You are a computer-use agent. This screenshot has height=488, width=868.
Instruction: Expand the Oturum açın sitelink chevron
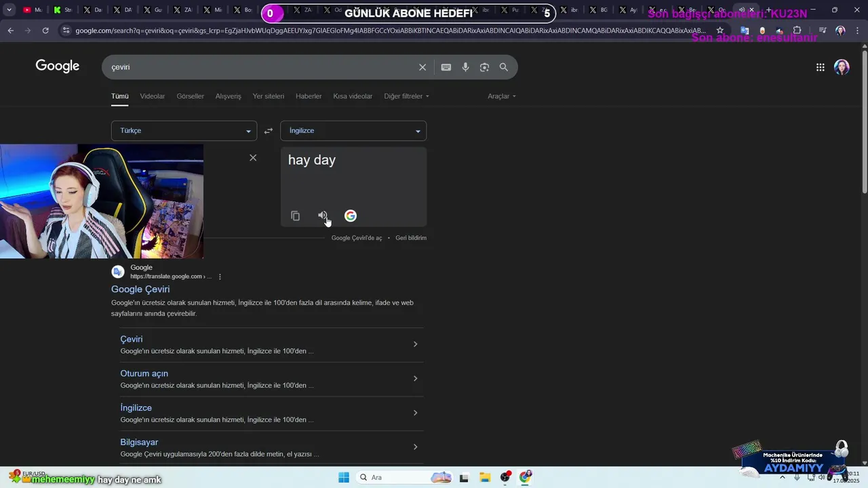click(x=415, y=378)
